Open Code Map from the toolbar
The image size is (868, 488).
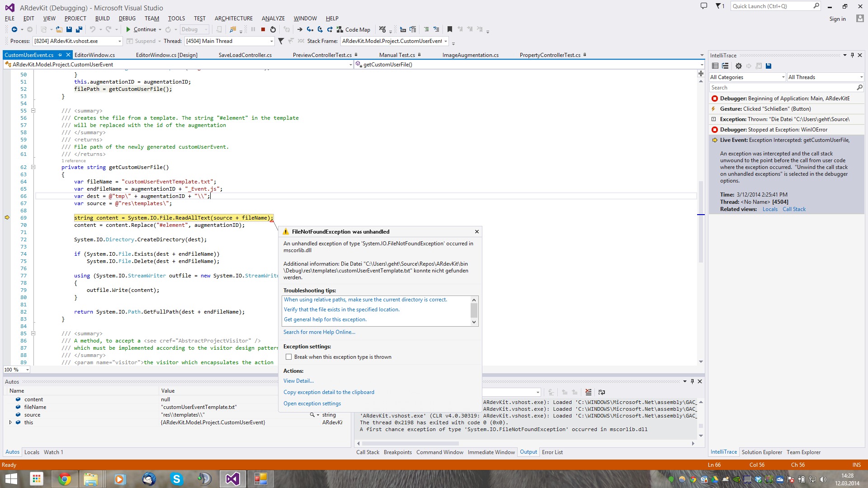coord(354,29)
